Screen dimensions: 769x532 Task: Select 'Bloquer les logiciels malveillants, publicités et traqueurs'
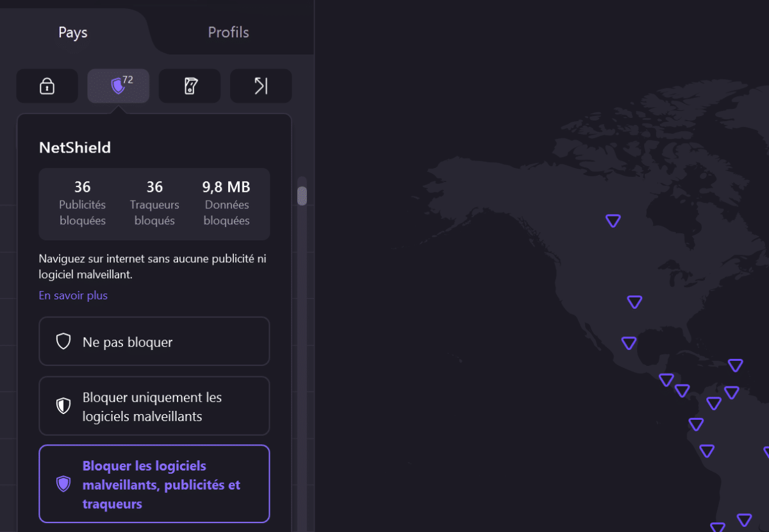coord(154,484)
